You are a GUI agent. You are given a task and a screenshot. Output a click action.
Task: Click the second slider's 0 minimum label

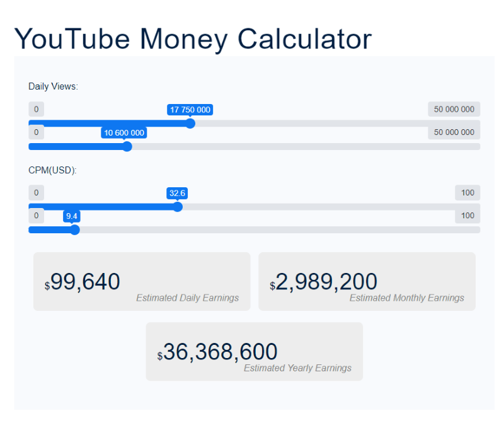[36, 132]
